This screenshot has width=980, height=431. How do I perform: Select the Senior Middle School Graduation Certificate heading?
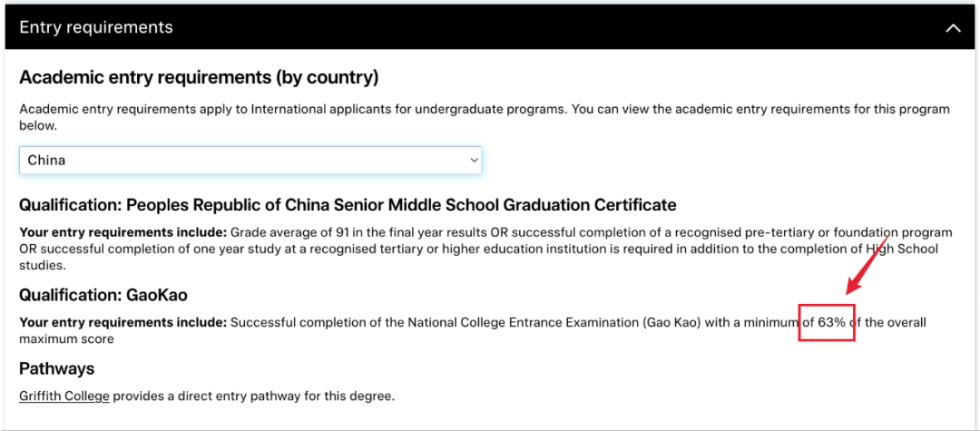tap(348, 205)
